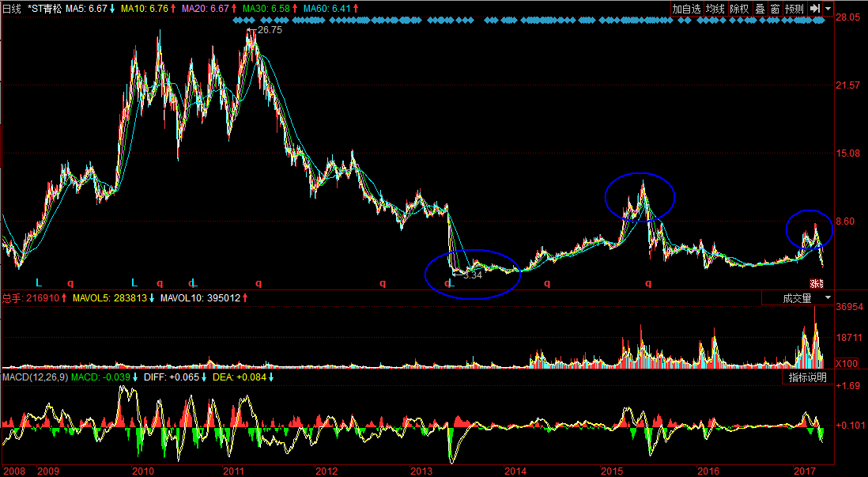Click the +0.101 MACD axis value
Screen dimensions: 868x477
click(850, 426)
